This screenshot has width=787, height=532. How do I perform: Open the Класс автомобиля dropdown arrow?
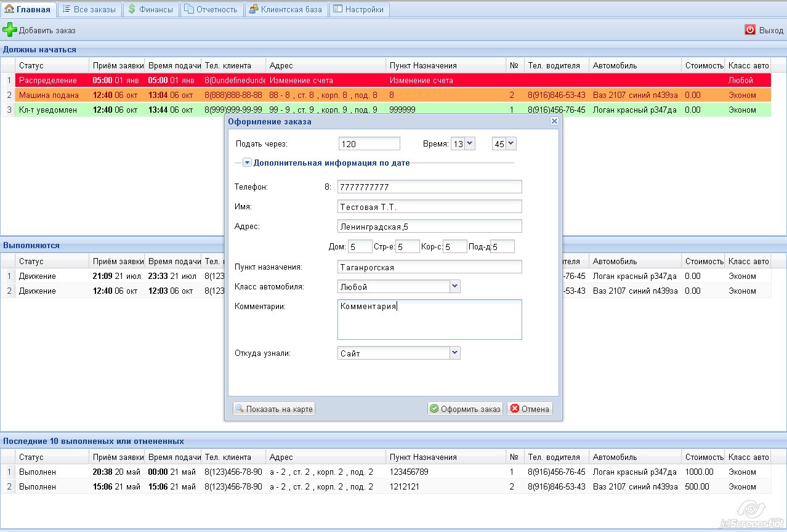[x=454, y=286]
